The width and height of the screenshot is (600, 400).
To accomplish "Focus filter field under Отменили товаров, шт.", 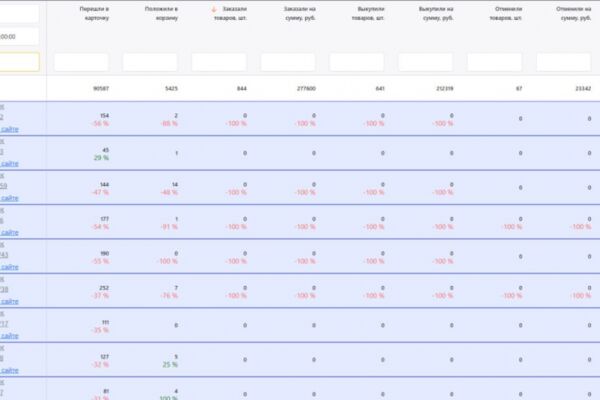I will click(494, 62).
